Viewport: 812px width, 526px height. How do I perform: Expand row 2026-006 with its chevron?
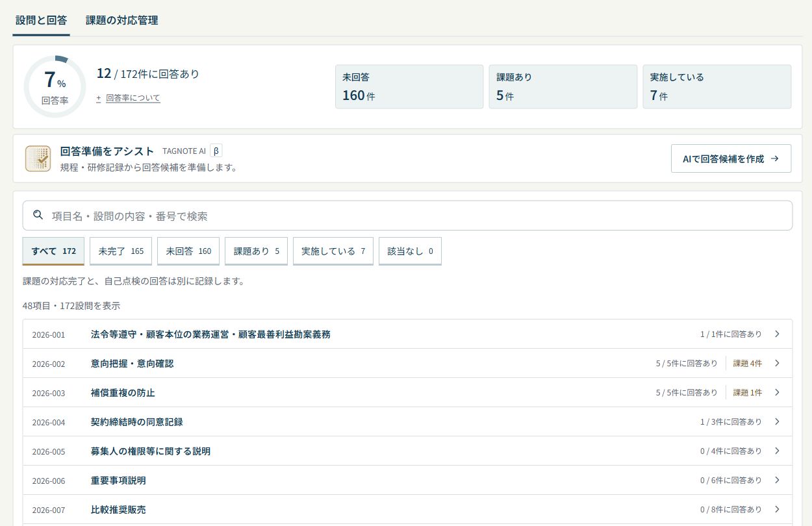[778, 480]
